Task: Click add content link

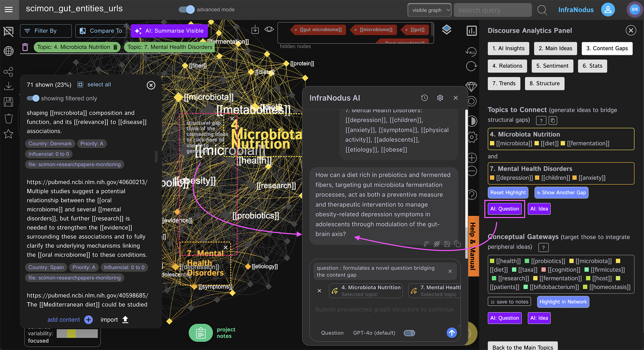Action: point(63,319)
